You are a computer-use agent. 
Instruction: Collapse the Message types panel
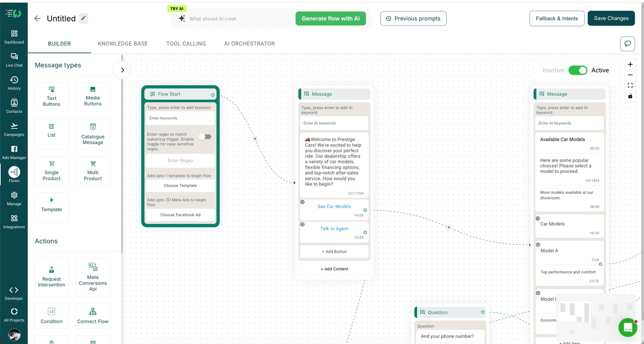click(x=122, y=70)
